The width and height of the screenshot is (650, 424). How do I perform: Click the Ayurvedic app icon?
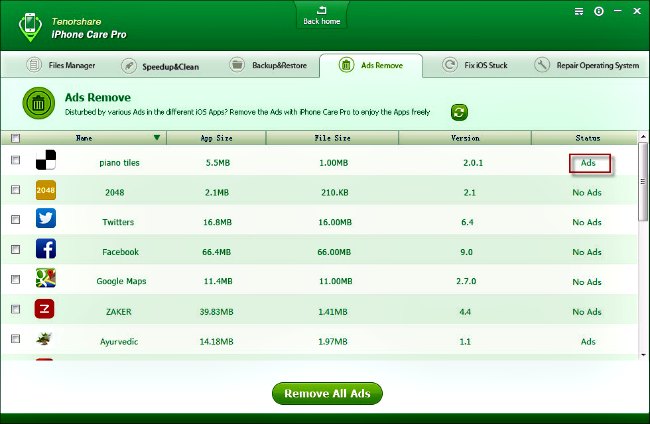pos(44,339)
